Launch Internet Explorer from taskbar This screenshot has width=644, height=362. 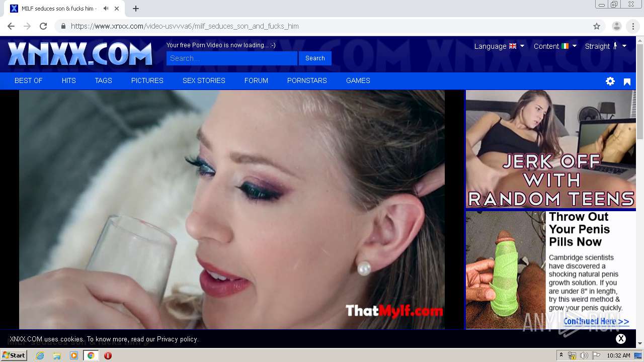point(40,355)
